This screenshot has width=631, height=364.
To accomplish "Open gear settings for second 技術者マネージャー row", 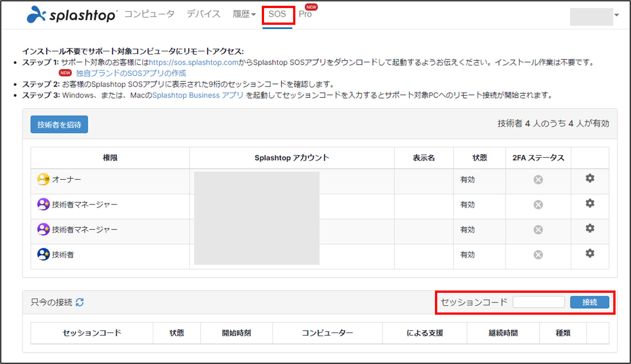I will pos(590,228).
